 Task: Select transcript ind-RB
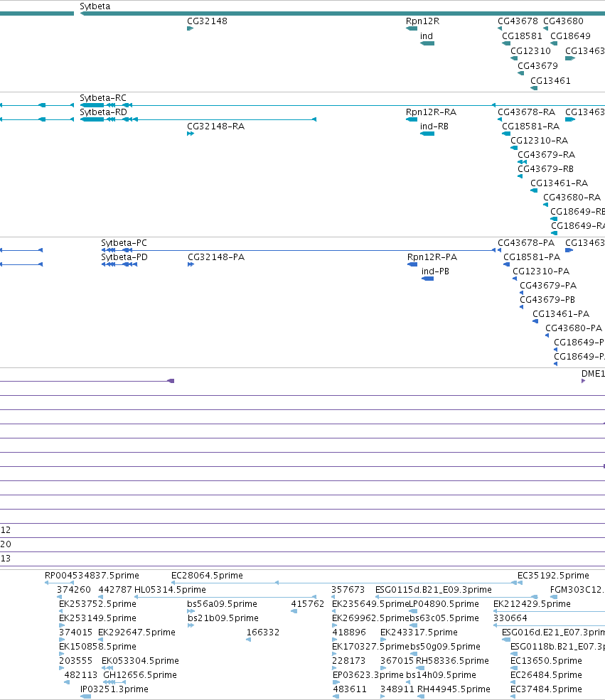(434, 126)
